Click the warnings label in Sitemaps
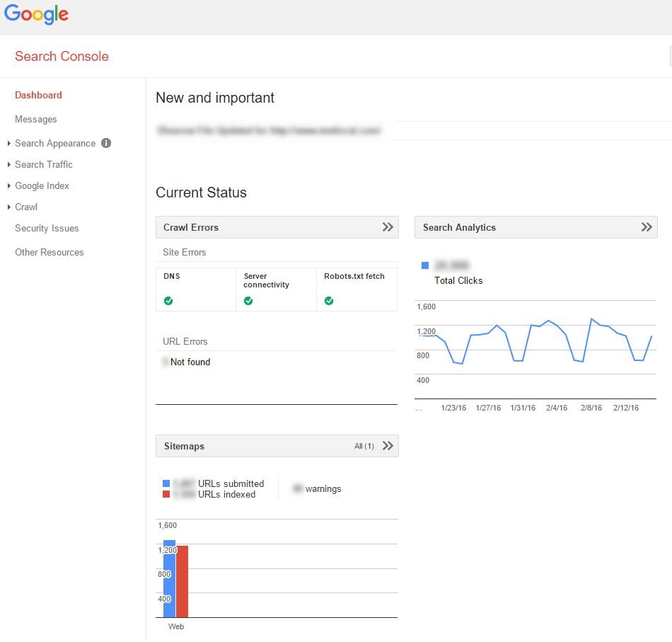This screenshot has height=642, width=672. [323, 489]
